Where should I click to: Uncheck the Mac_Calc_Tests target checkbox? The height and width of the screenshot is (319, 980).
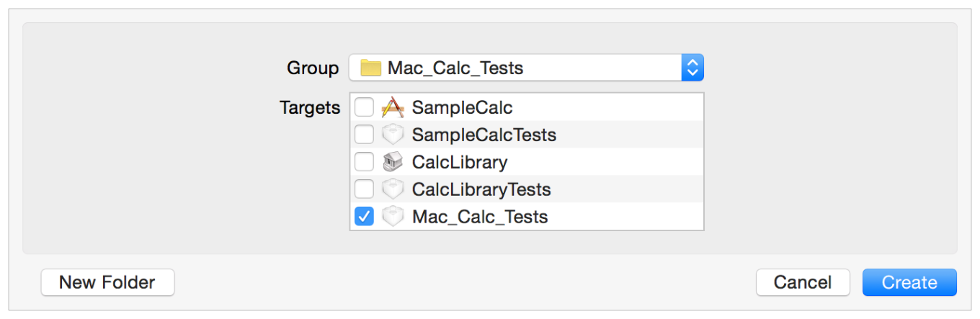tap(365, 216)
